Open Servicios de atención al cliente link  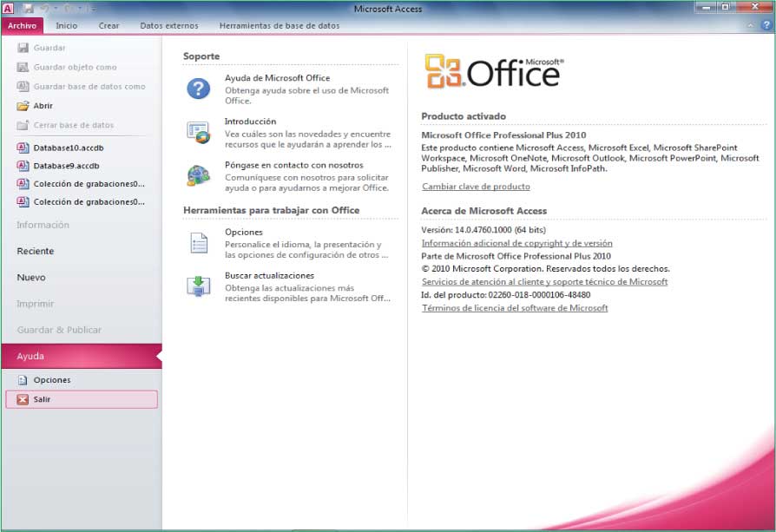pos(544,281)
